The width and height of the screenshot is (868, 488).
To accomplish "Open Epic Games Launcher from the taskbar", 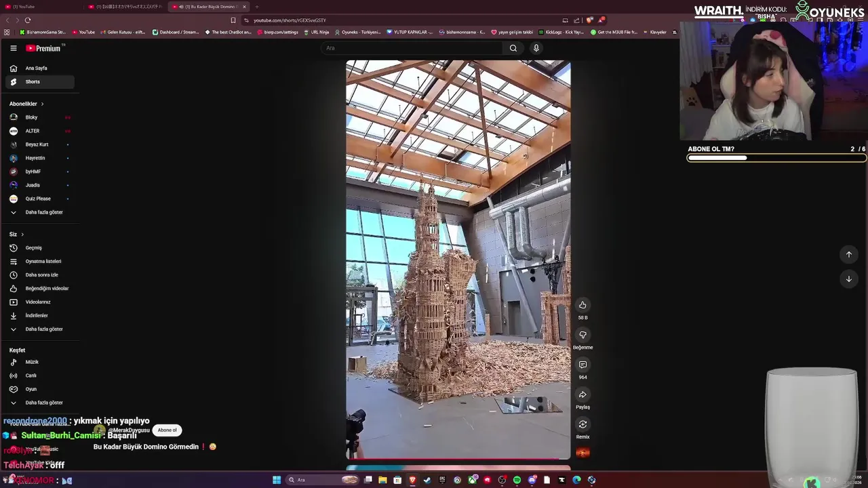I will click(442, 480).
